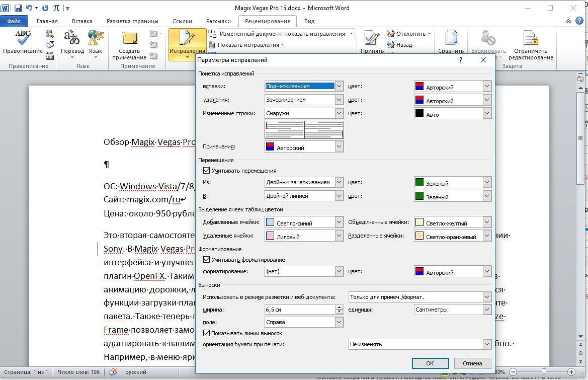
Task: Switch to the Вид tab
Action: pyautogui.click(x=309, y=21)
